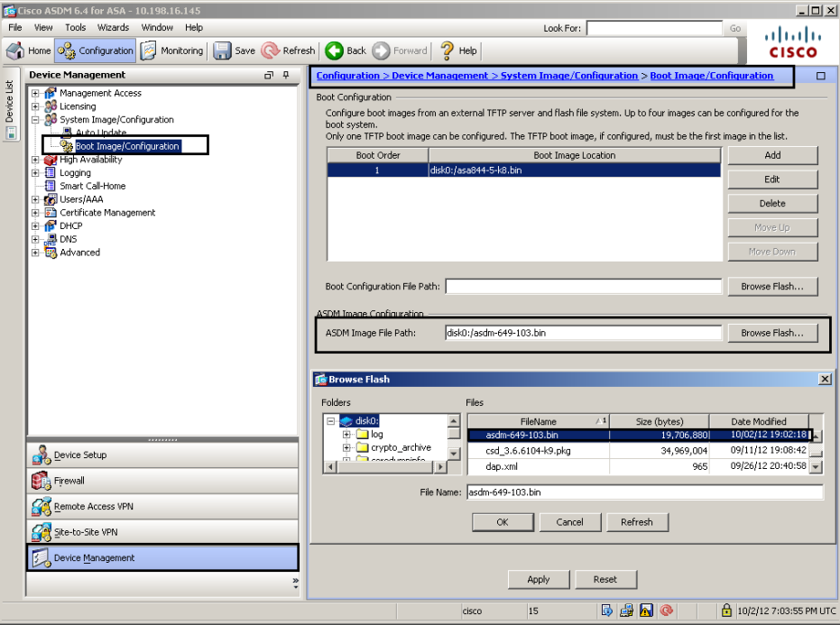Click Cancel in Browse Flash dialog

[570, 522]
